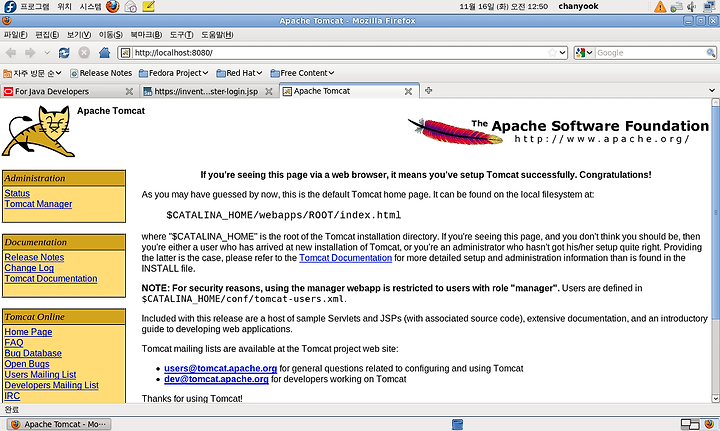Click the page vertical scrollbar

(x=715, y=213)
